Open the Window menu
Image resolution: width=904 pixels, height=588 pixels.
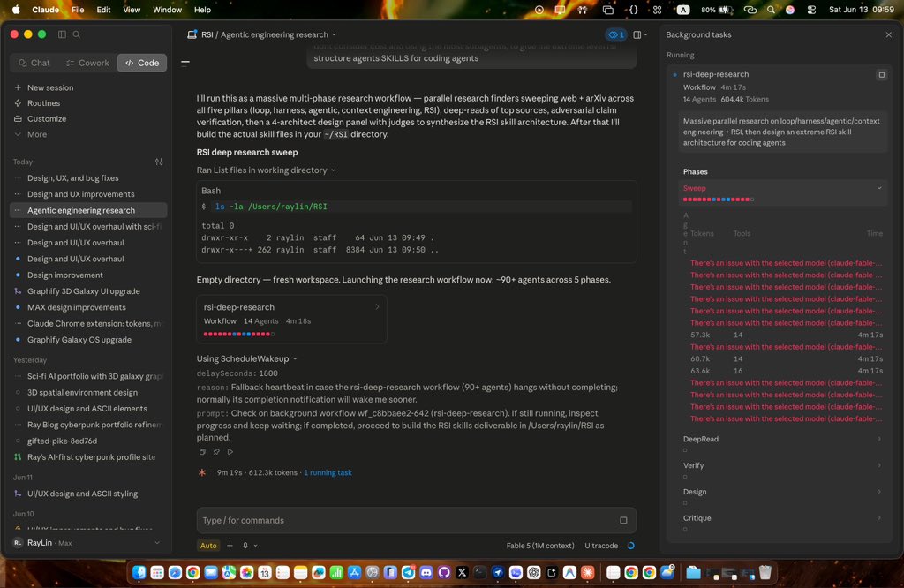pyautogui.click(x=167, y=10)
